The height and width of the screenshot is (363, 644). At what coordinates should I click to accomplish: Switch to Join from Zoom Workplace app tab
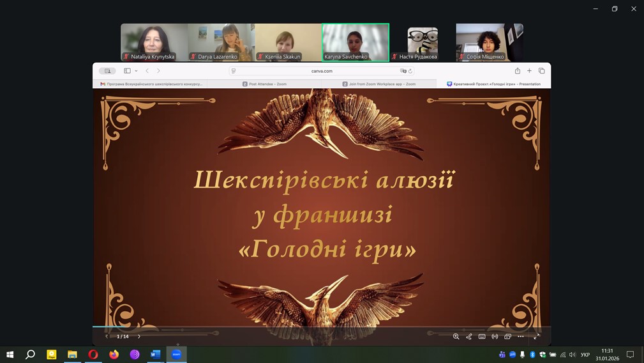[x=379, y=84]
